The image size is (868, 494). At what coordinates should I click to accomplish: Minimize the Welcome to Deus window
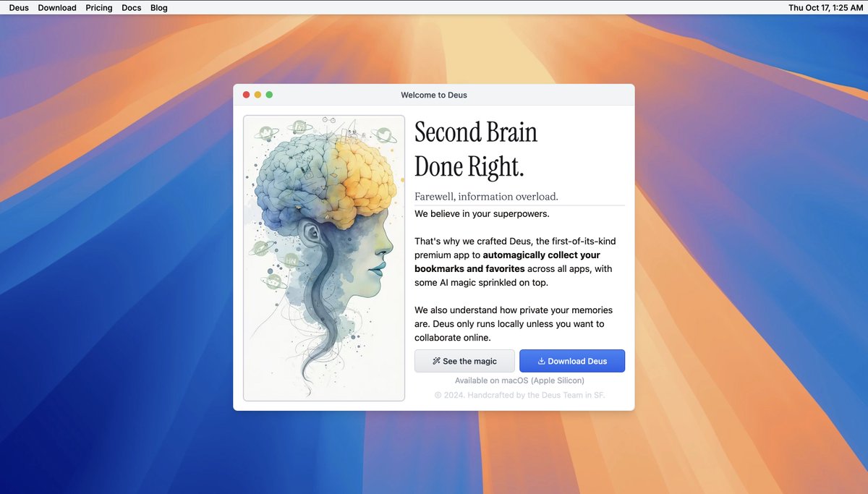coord(258,95)
